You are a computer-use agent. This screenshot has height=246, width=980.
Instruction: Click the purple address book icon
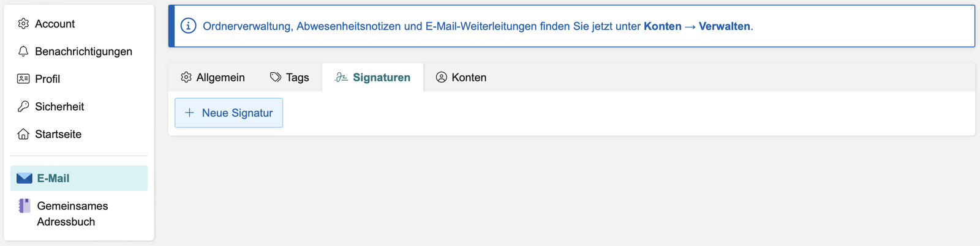pos(24,206)
